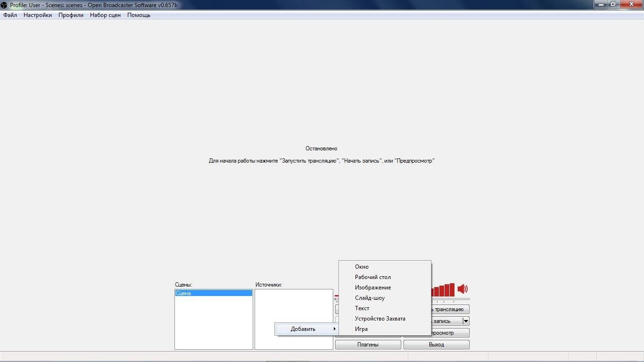The height and width of the screenshot is (362, 644).
Task: Add an Игра source
Action: (x=385, y=329)
